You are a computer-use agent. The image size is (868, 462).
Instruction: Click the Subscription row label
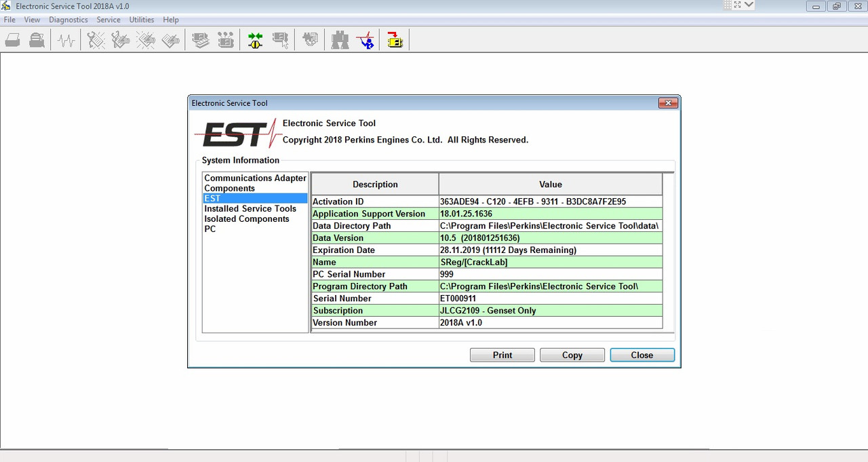[375, 311]
